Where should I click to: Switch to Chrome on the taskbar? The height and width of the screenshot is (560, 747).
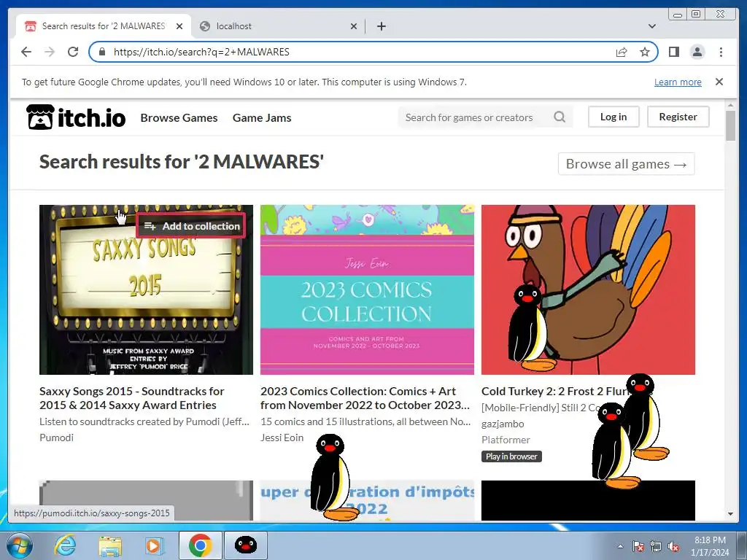(200, 545)
